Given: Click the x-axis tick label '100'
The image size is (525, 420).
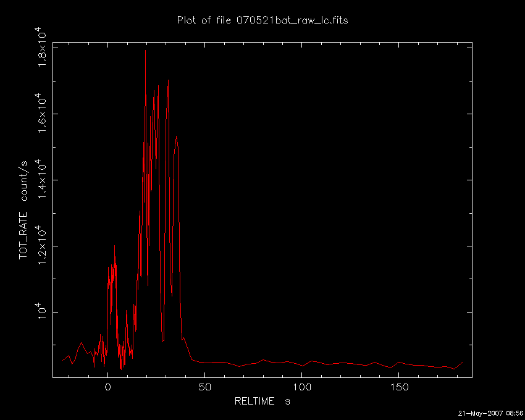Looking at the screenshot, I should coord(302,387).
